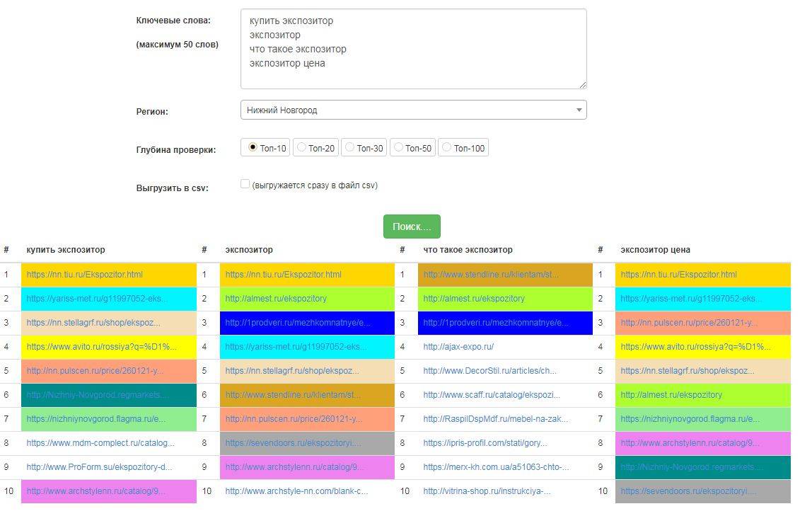This screenshot has height=516, width=812.
Task: Click the www.archstyle-nn.com blank link
Action: coord(296,491)
